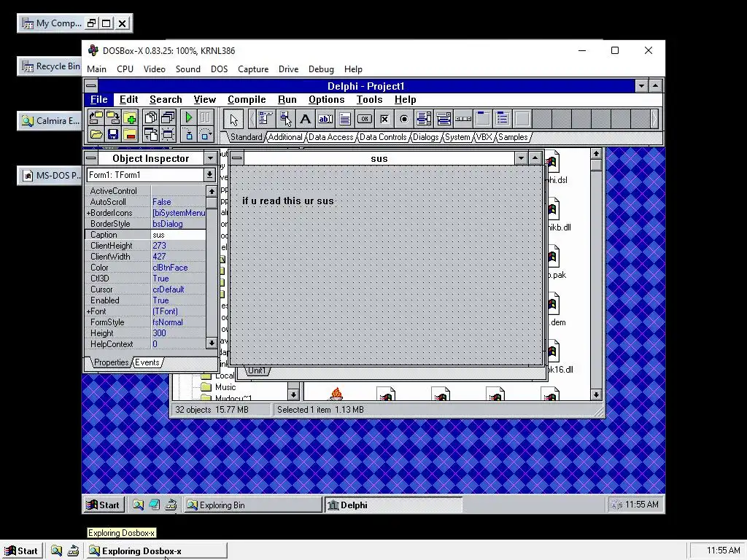747x560 pixels.
Task: Expand the +BorderIcons property
Action: pos(88,213)
